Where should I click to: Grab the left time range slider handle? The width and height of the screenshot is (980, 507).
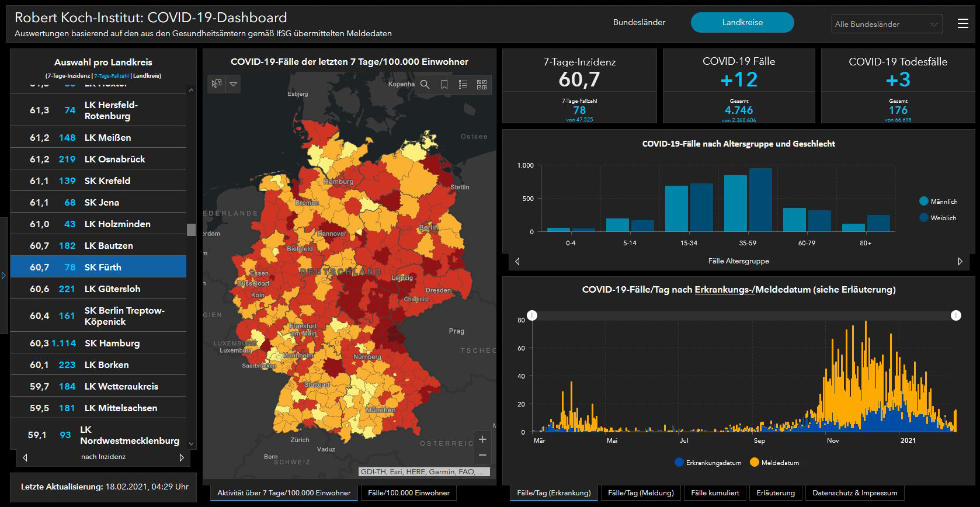tap(532, 315)
